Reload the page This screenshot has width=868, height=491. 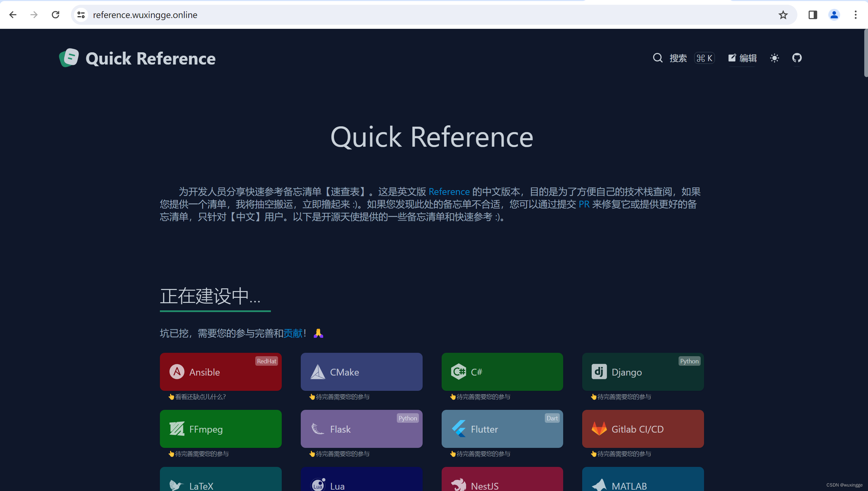click(x=56, y=15)
